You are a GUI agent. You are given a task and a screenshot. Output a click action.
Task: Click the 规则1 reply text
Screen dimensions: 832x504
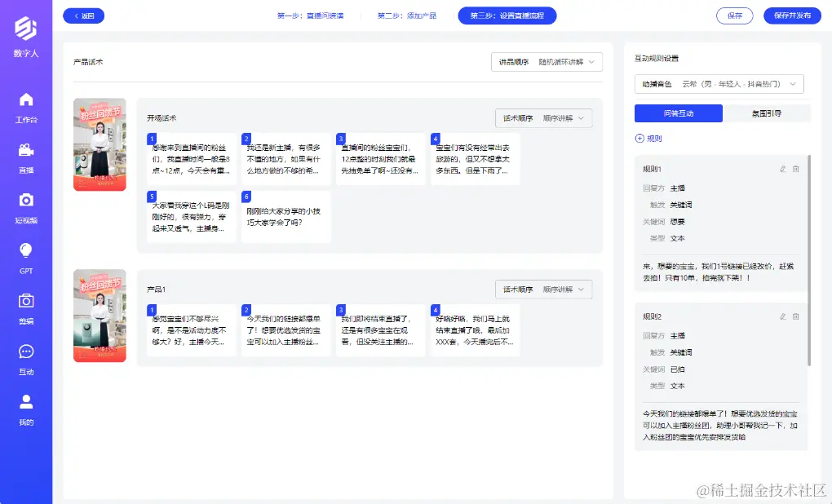tap(718, 272)
